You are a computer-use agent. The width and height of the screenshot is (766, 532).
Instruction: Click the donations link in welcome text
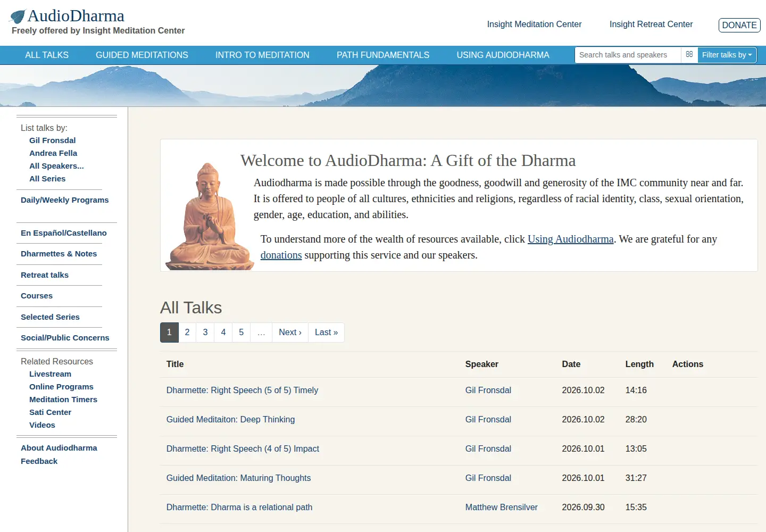pos(281,255)
